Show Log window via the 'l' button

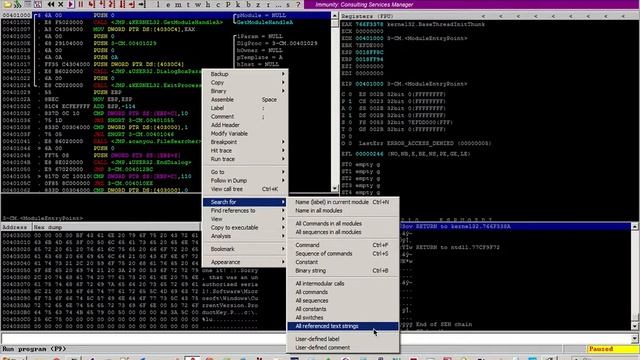tap(158, 4)
